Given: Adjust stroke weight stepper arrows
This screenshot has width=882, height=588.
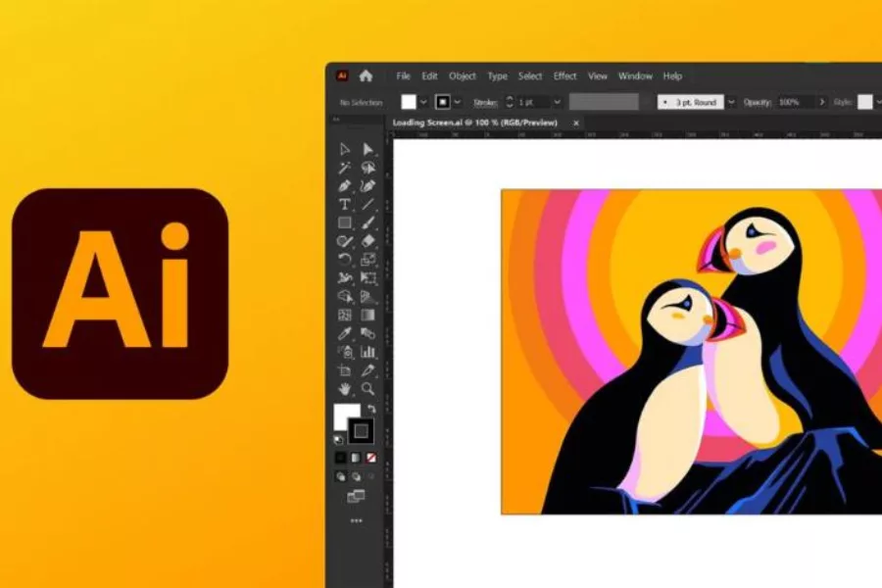Looking at the screenshot, I should pyautogui.click(x=510, y=102).
